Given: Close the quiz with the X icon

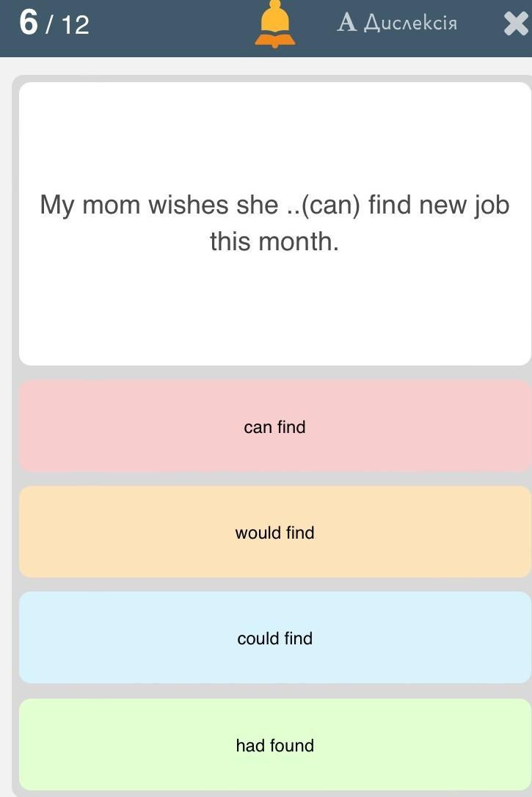Looking at the screenshot, I should pyautogui.click(x=516, y=24).
